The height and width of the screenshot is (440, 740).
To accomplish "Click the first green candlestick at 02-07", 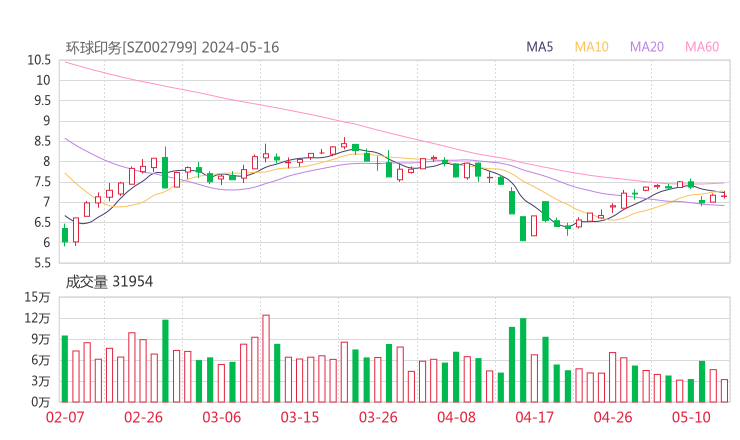I will pyautogui.click(x=65, y=235).
